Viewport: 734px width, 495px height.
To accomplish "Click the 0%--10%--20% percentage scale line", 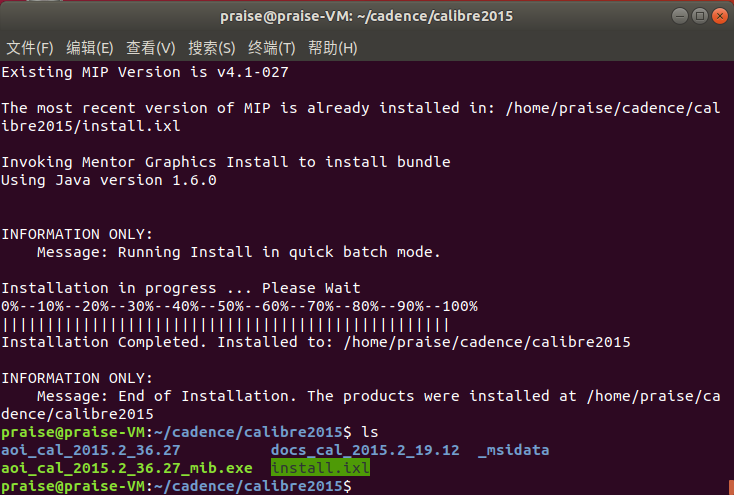I will 239,306.
